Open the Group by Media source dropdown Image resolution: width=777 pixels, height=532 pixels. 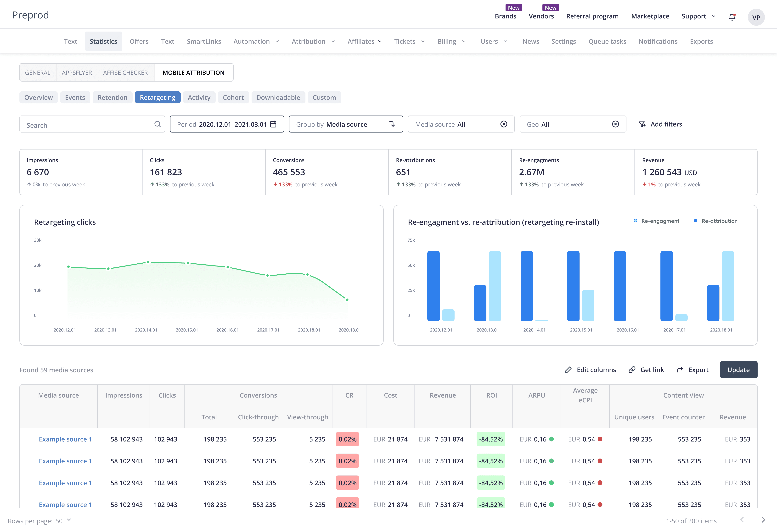pyautogui.click(x=346, y=124)
